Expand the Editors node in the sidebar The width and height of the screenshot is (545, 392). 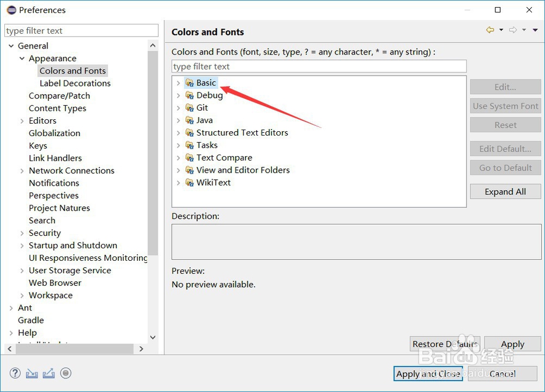(x=22, y=121)
